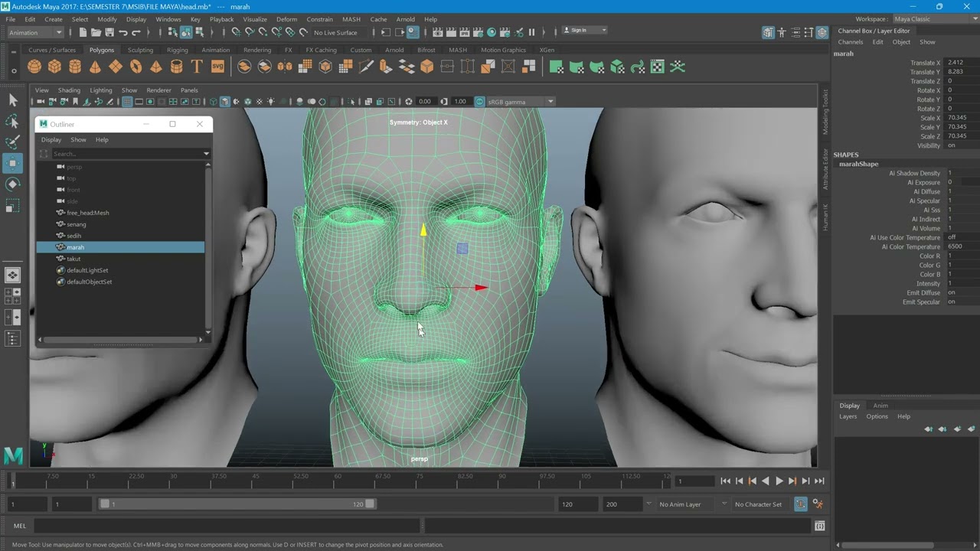Click the polygon Type text tool icon
The width and height of the screenshot is (980, 551).
pos(197,67)
